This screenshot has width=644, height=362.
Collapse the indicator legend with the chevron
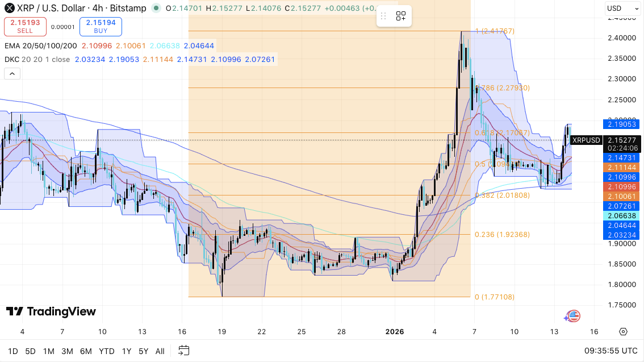[12, 73]
